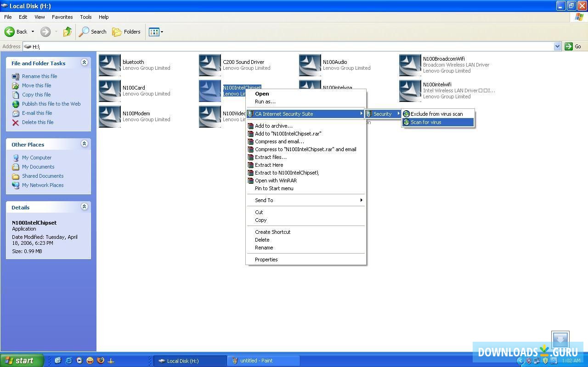Screen dimensions: 588x367
Task: Select the bluetooth file icon
Action: click(x=110, y=65)
